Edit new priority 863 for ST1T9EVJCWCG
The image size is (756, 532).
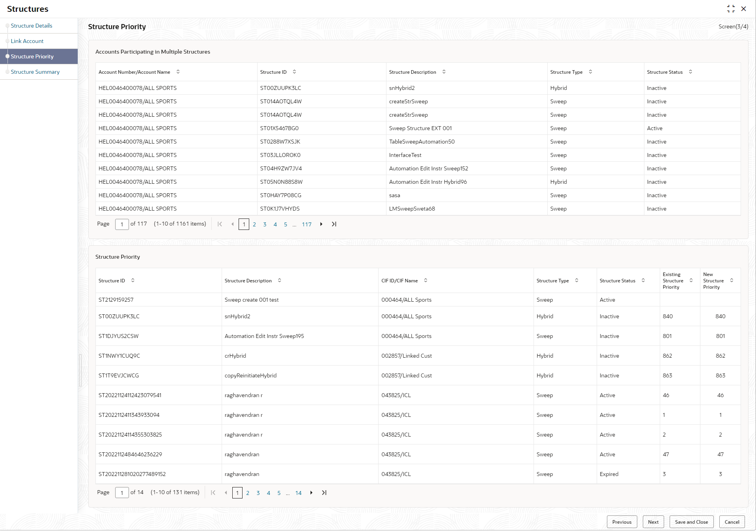pos(720,375)
